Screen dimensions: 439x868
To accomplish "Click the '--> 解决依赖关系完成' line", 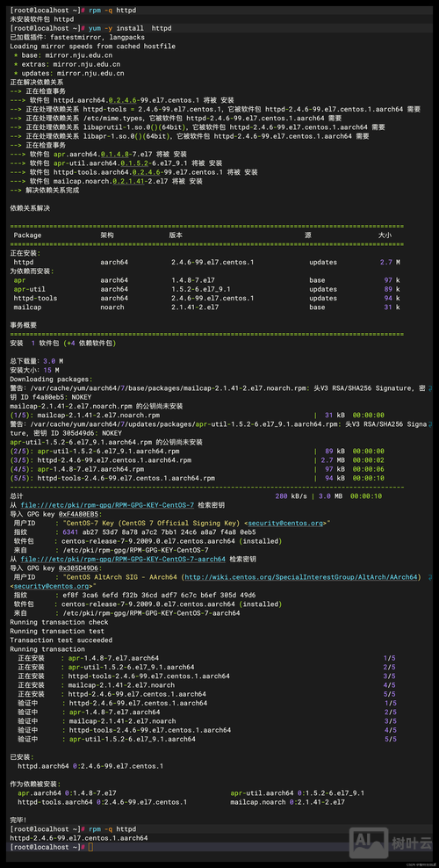I will coord(45,190).
